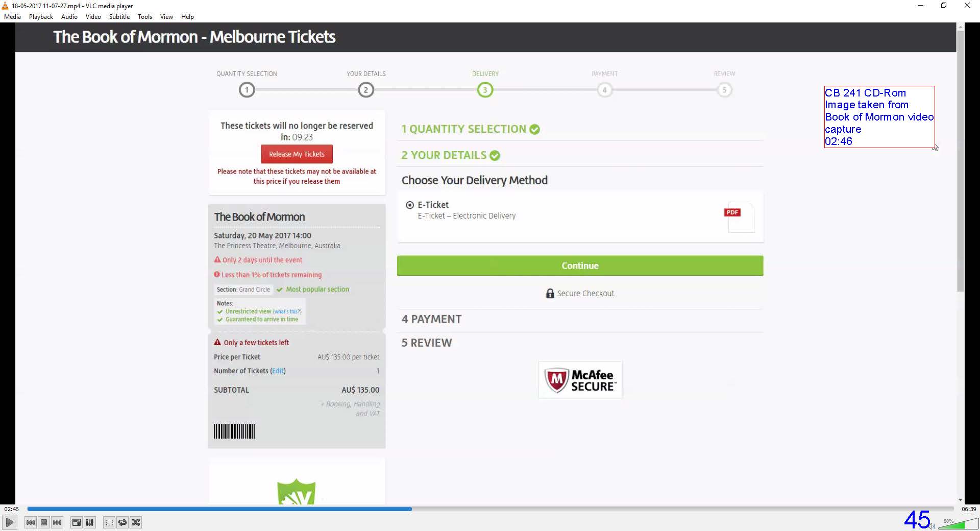Click the PDF document icon
Image resolution: width=980 pixels, height=531 pixels.
pyautogui.click(x=740, y=218)
